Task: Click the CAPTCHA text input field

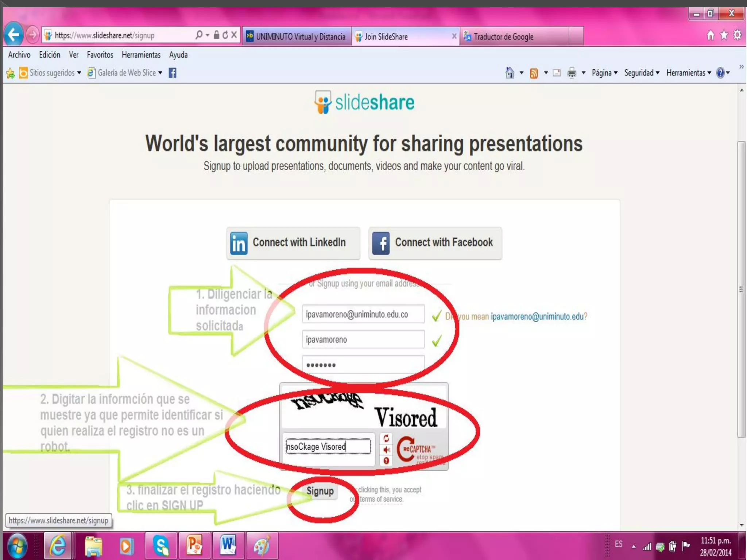Action: [328, 447]
